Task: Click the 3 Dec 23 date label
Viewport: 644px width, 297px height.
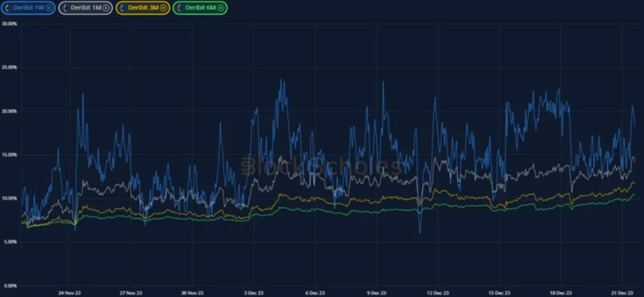Action: click(253, 293)
